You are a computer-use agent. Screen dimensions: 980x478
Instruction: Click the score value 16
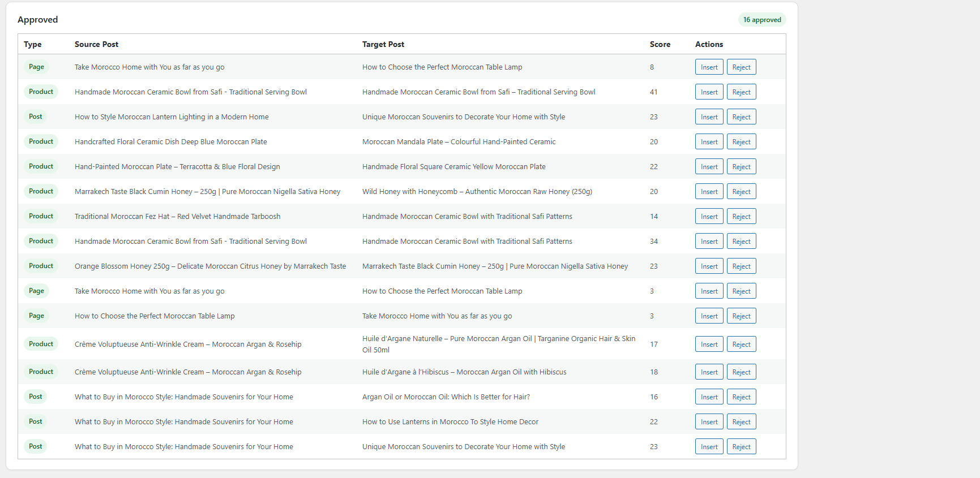(654, 397)
